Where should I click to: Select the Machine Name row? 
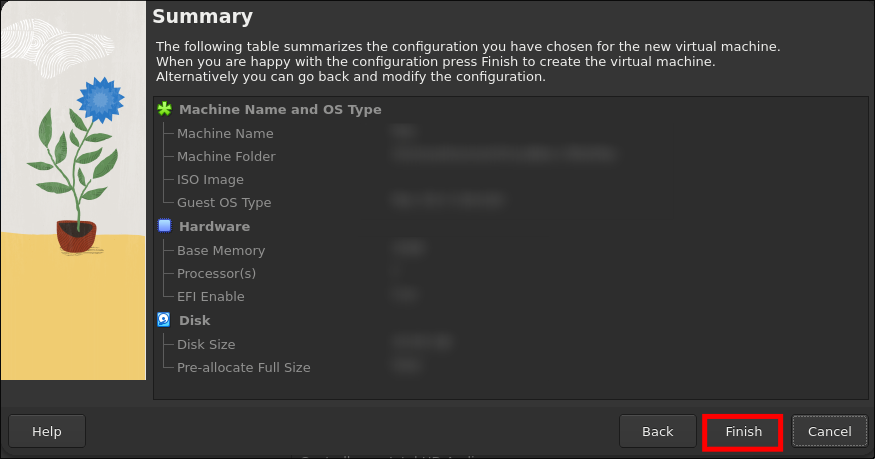[x=225, y=133]
